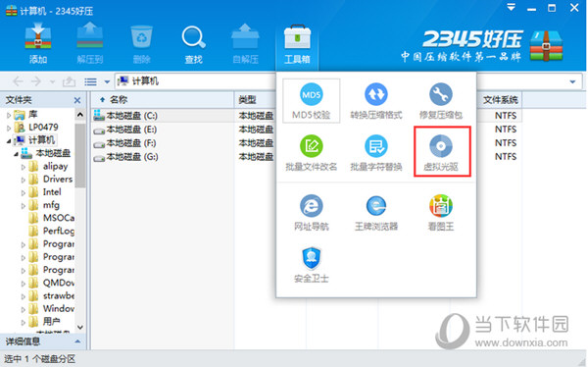
Task: Launch 看图王 image viewer
Action: click(x=441, y=213)
